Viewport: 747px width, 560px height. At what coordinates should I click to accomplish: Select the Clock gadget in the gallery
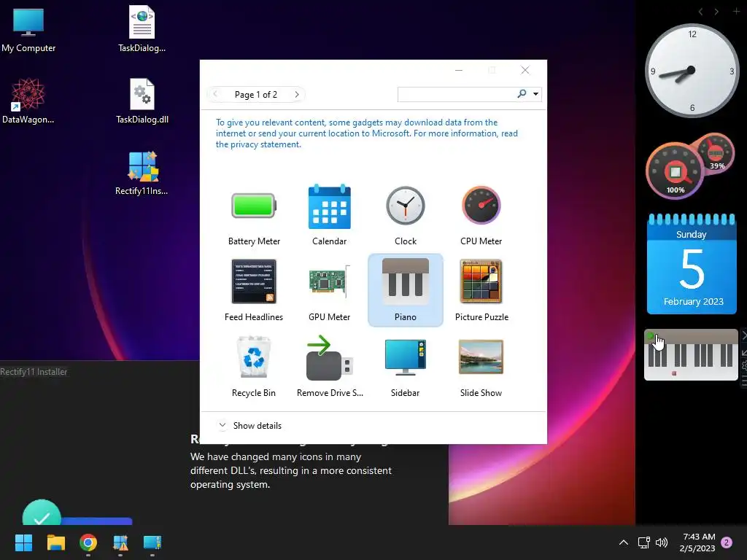[x=406, y=215]
